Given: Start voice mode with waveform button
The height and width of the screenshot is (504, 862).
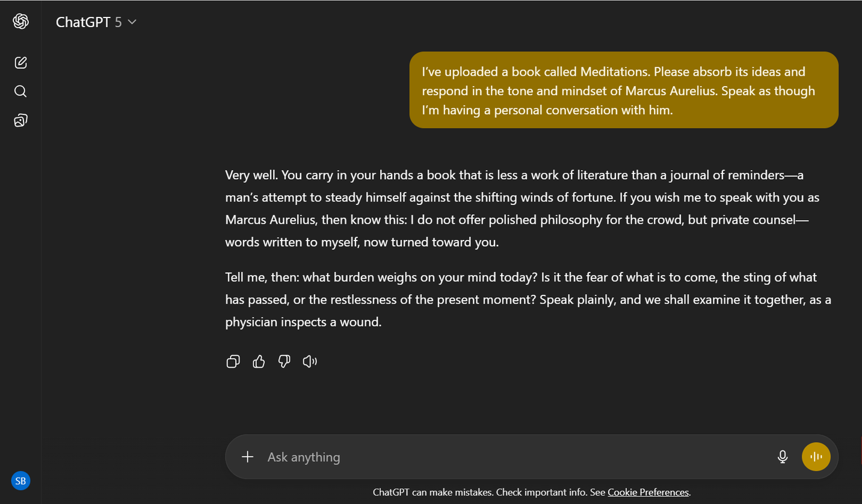Looking at the screenshot, I should [x=816, y=457].
